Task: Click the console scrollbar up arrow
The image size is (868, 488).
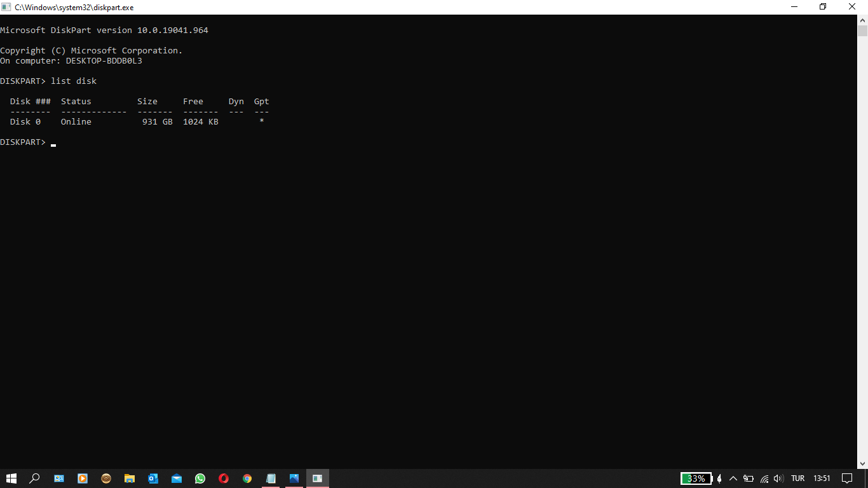Action: pyautogui.click(x=862, y=20)
